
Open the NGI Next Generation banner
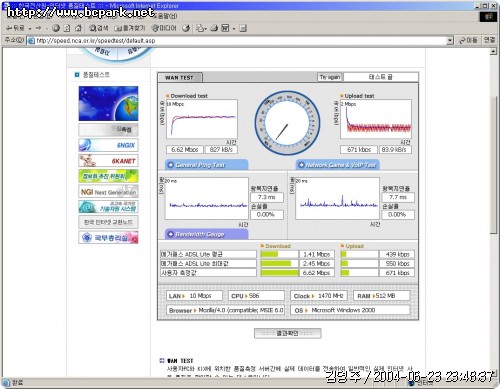[x=108, y=192]
